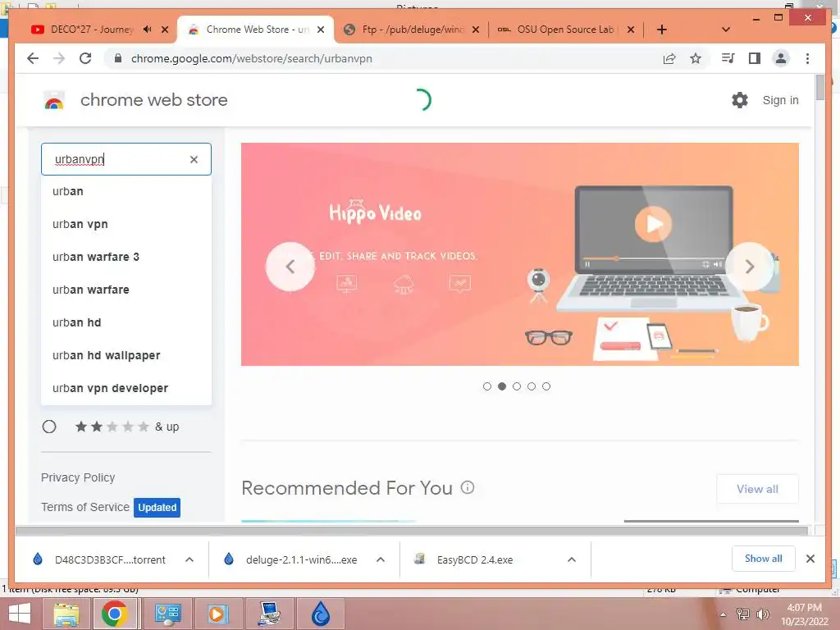Select second carousel dot indicator
The image size is (840, 630).
tap(502, 386)
